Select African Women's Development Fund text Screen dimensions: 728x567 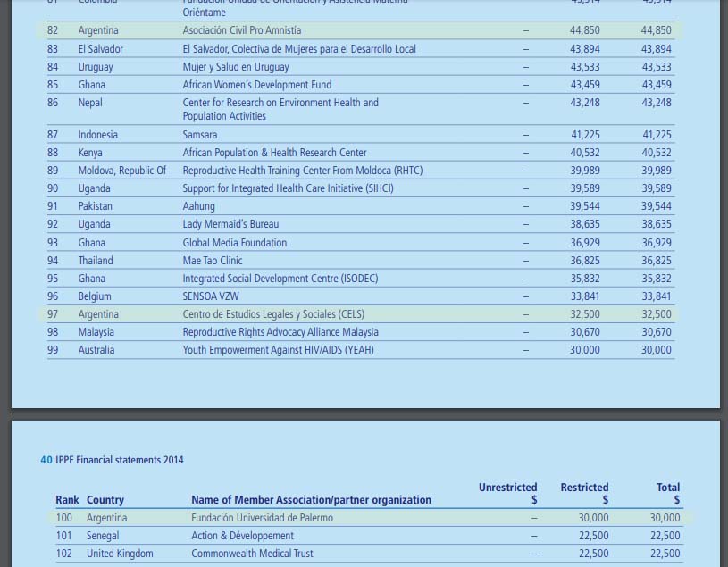click(x=256, y=85)
